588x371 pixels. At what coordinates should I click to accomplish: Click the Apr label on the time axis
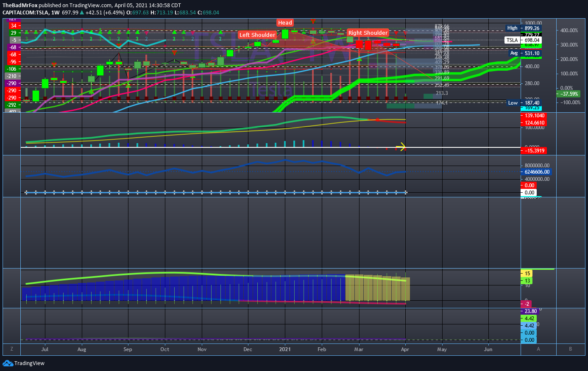[405, 349]
